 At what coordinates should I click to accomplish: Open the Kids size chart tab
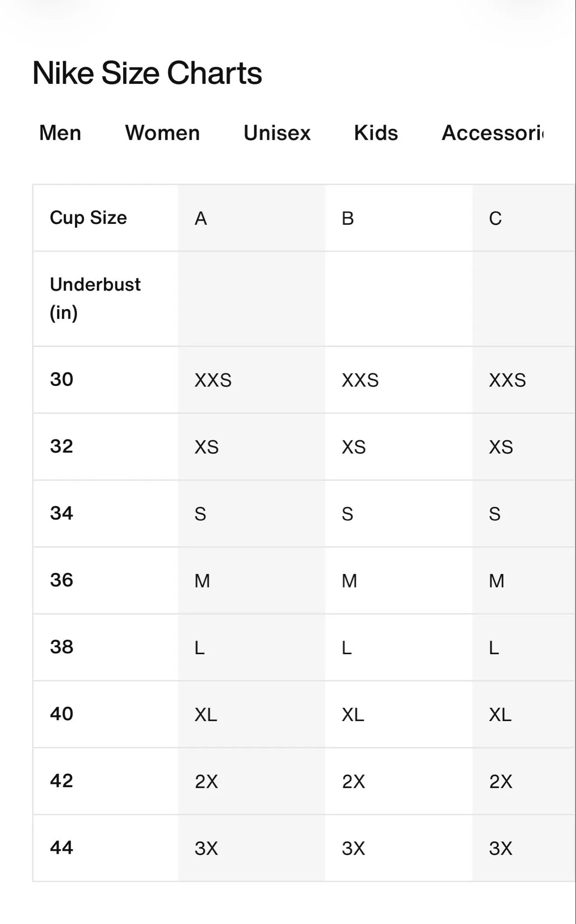[x=376, y=133]
